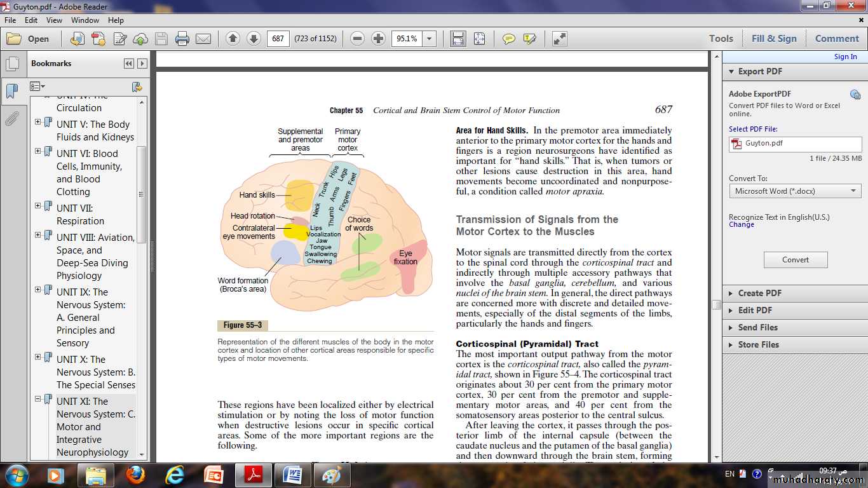This screenshot has width=868, height=488.
Task: Open the Convert To format dropdown
Action: tap(795, 191)
